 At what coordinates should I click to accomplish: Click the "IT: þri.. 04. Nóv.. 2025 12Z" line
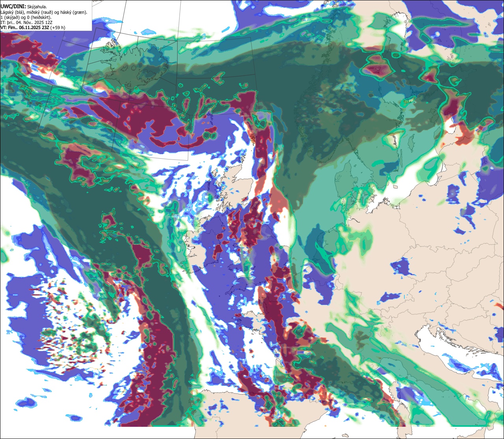27,22
